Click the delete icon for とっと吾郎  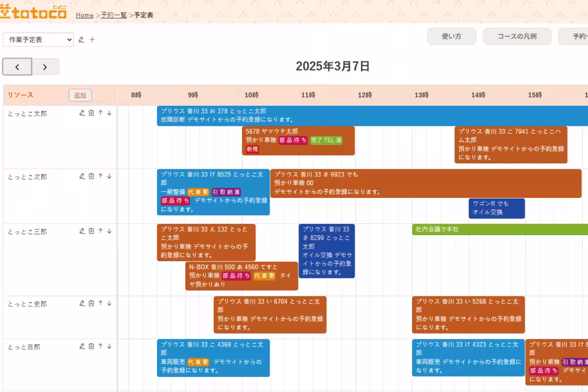click(x=91, y=346)
